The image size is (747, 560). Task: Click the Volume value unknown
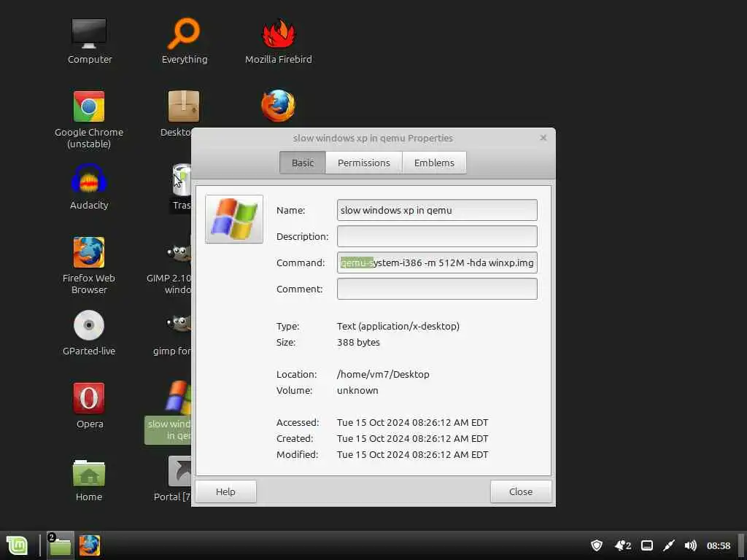click(x=357, y=390)
